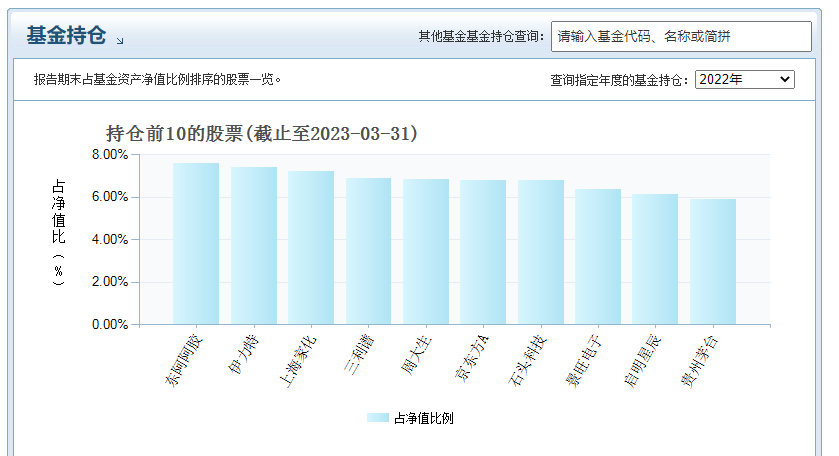Screen dimensions: 839x456
Task: Open the 2022年 year dropdown
Action: [744, 79]
